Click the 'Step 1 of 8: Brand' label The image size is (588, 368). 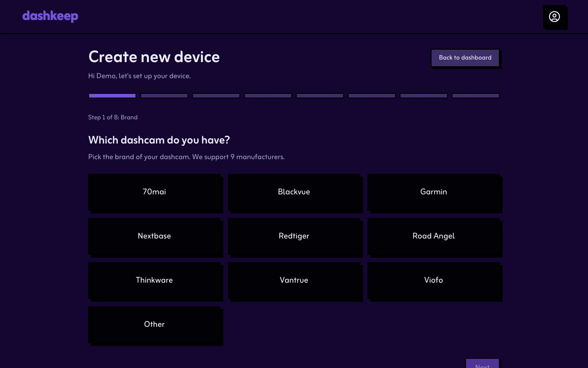click(113, 117)
